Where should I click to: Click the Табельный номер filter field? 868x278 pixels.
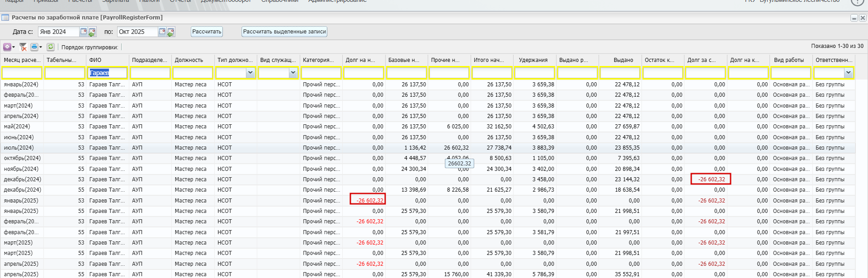point(65,73)
